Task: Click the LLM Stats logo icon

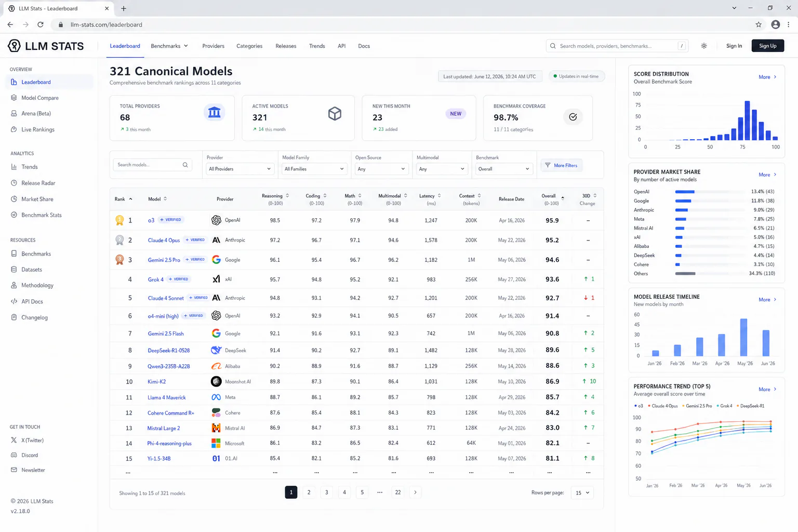Action: coord(14,46)
